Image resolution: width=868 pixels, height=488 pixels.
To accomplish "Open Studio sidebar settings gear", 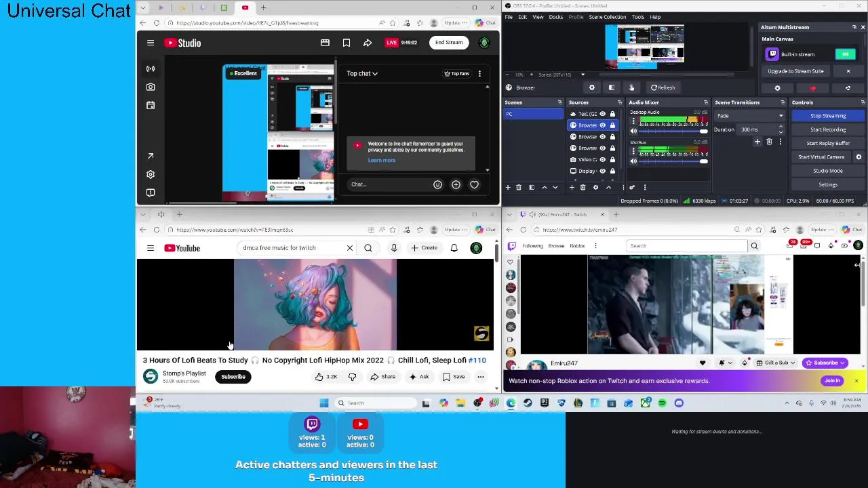I will point(151,174).
